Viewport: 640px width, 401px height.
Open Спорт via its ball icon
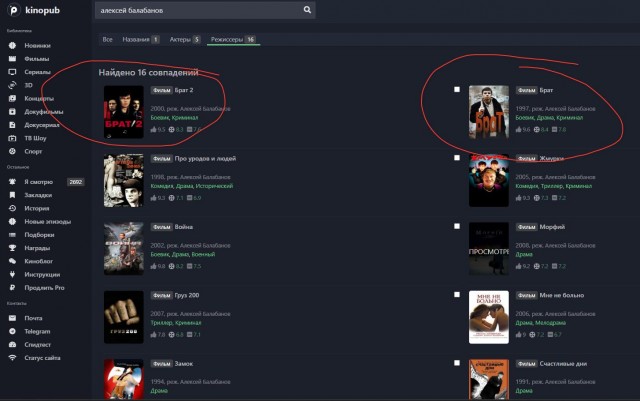coord(12,151)
